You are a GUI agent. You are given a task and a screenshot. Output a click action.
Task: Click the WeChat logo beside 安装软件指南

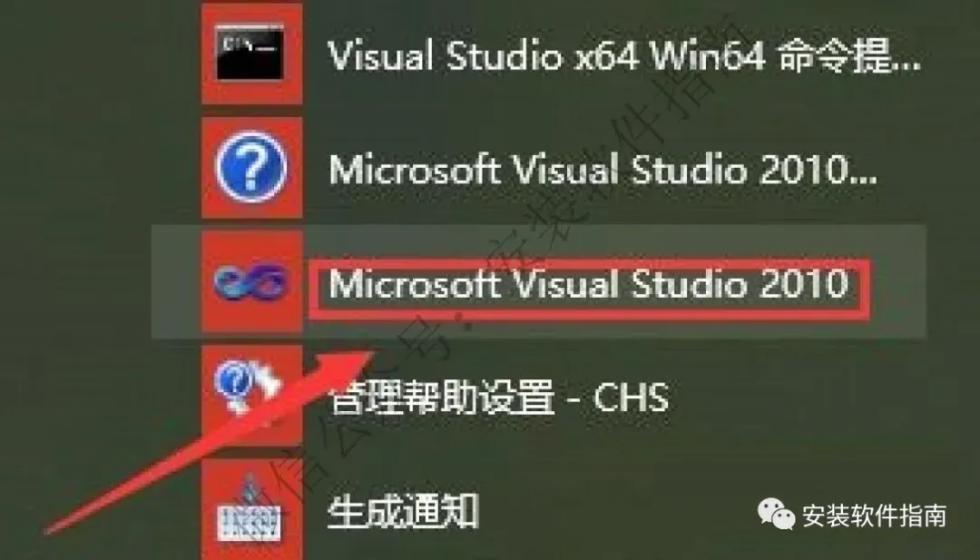[776, 514]
